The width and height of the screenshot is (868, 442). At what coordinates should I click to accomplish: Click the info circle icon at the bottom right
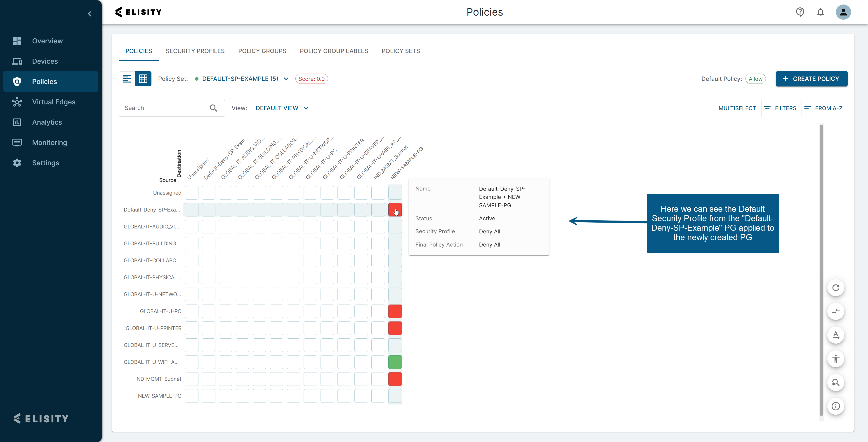835,406
